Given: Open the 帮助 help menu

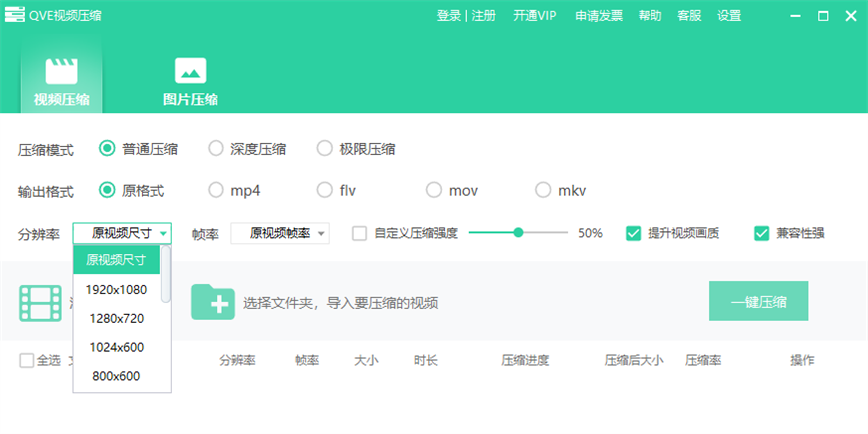Looking at the screenshot, I should 650,16.
